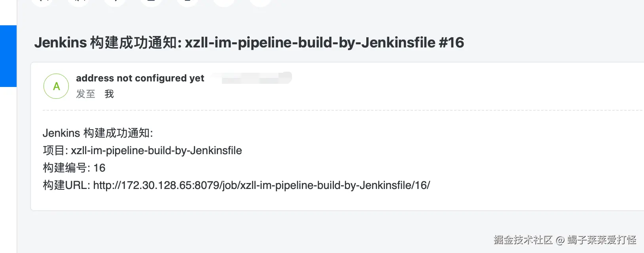
Task: Click the seventh round toolbar button at top
Action: [x=260, y=2]
